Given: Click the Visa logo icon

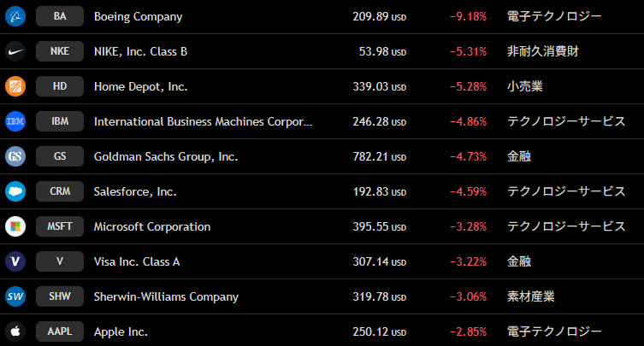Looking at the screenshot, I should point(15,261).
